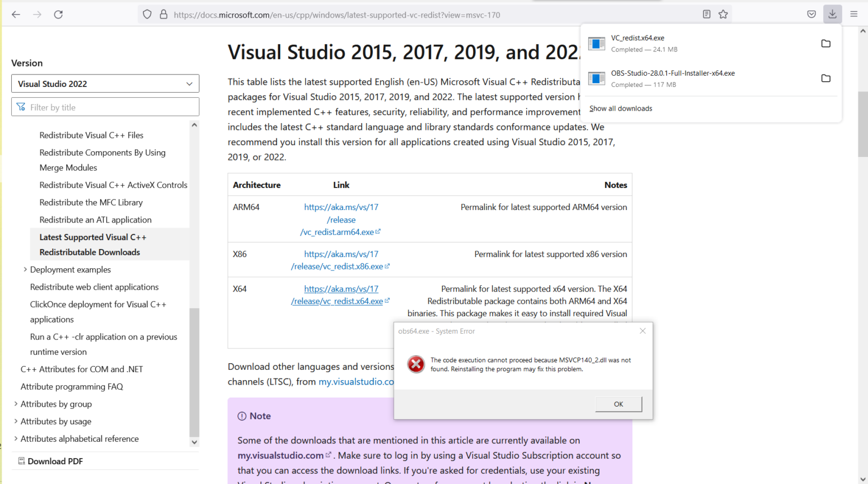
Task: Click the VC_redist.x64.exe file icon
Action: pos(597,43)
